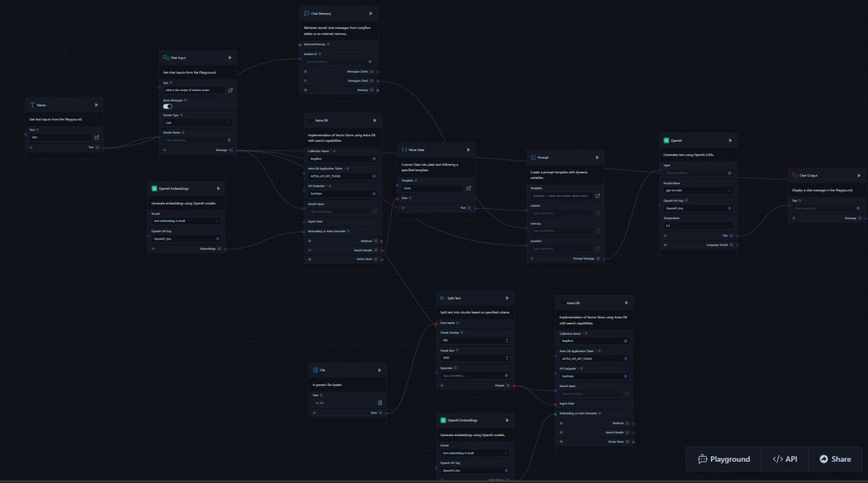
Task: Open Prompt Template editor icon
Action: click(597, 195)
